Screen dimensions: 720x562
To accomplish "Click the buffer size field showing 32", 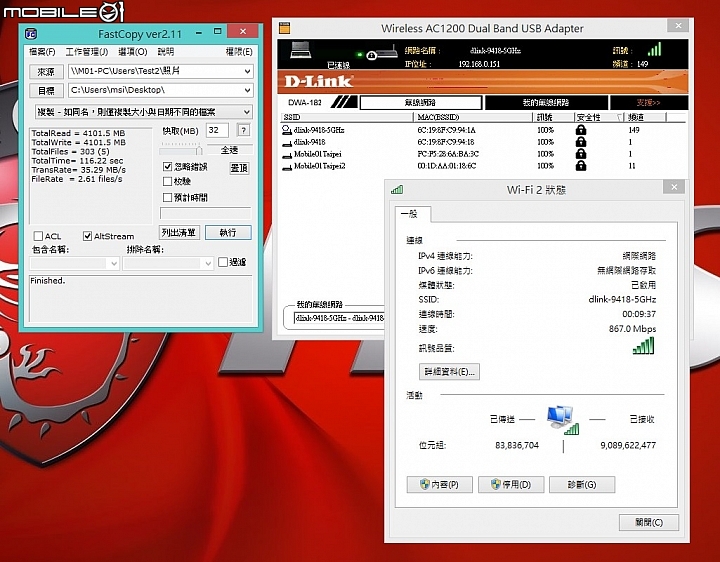I will coord(217,130).
